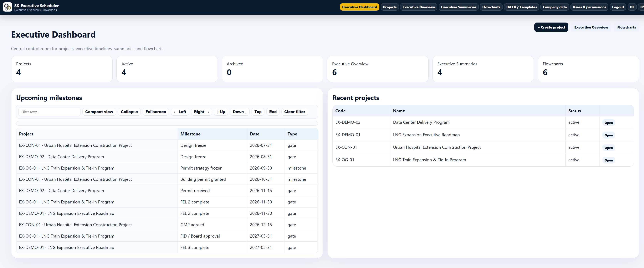Screen dimensions: 644x268
Task: Click the + Create project button
Action: coord(551,27)
